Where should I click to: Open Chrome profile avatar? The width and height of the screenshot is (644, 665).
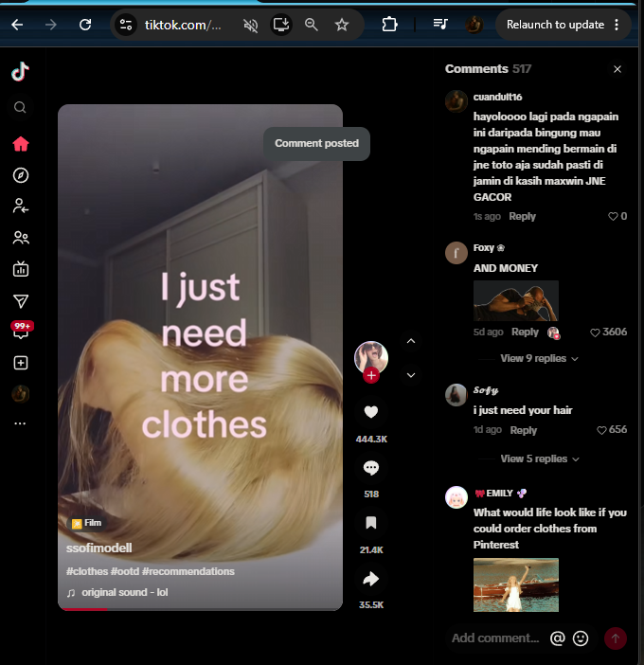pyautogui.click(x=474, y=25)
